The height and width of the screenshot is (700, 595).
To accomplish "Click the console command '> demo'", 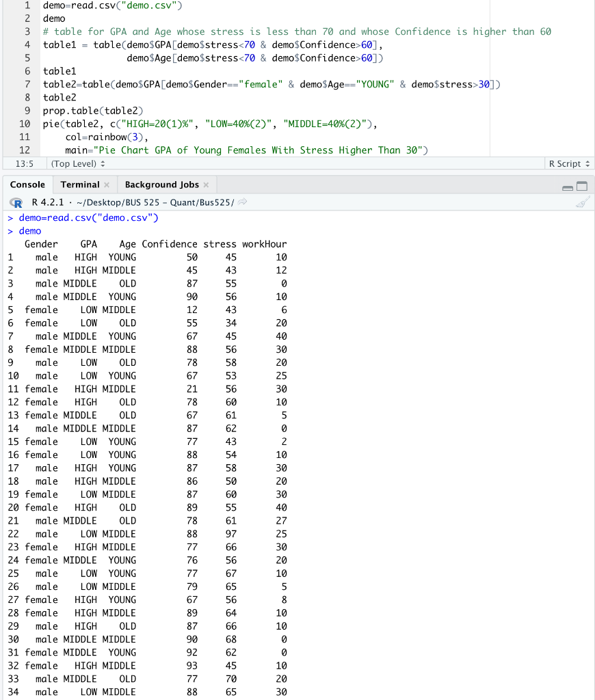I will pyautogui.click(x=25, y=231).
